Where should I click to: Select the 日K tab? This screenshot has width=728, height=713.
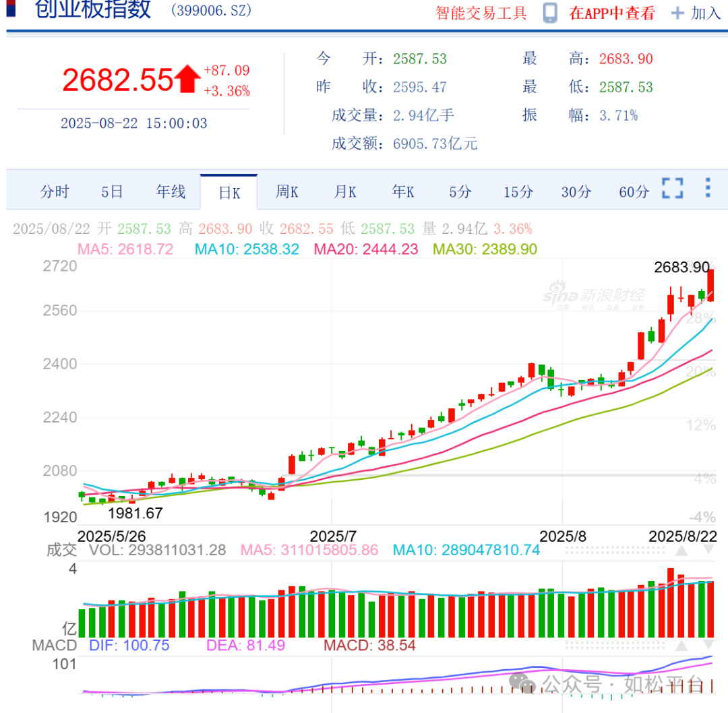[x=229, y=193]
